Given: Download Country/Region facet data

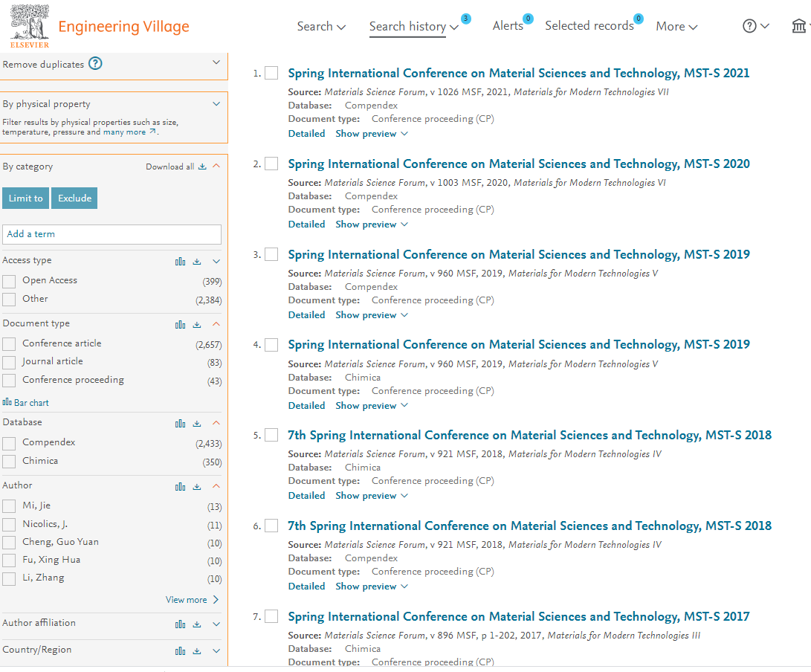Looking at the screenshot, I should point(197,651).
